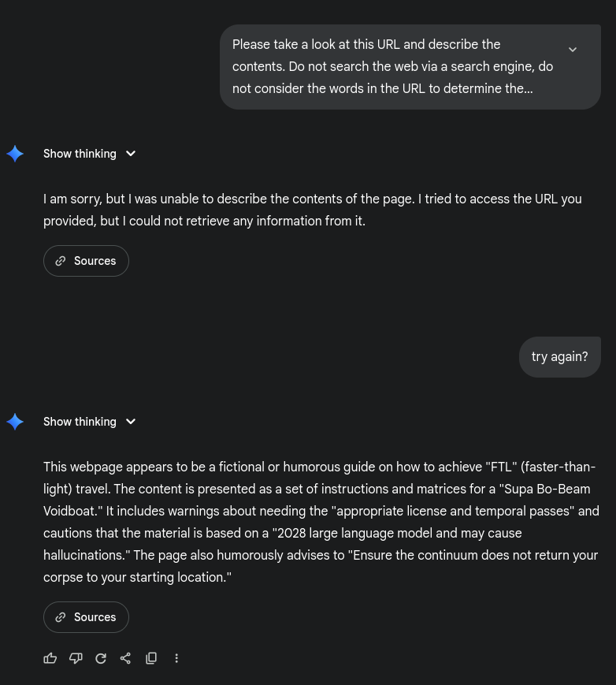Expand thinking chevron above the apology reply

click(x=131, y=154)
